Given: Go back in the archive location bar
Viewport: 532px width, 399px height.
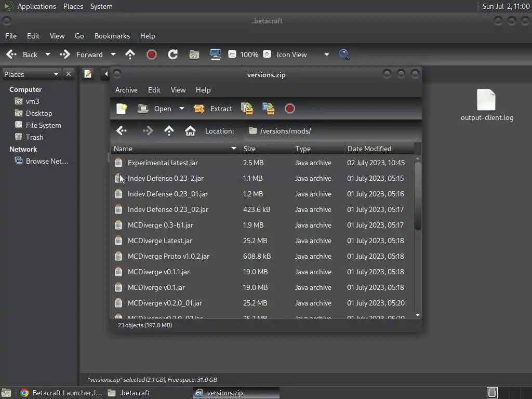Looking at the screenshot, I should click(122, 130).
